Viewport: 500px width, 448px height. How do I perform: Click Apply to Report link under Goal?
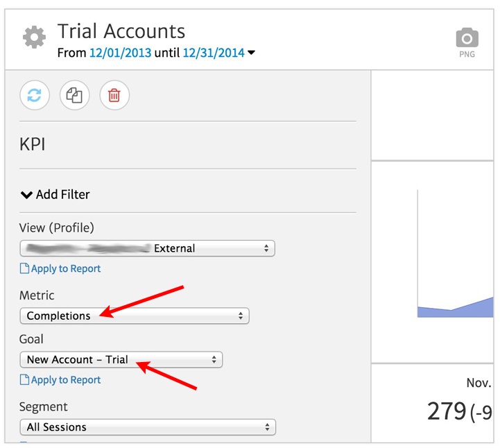pos(66,380)
